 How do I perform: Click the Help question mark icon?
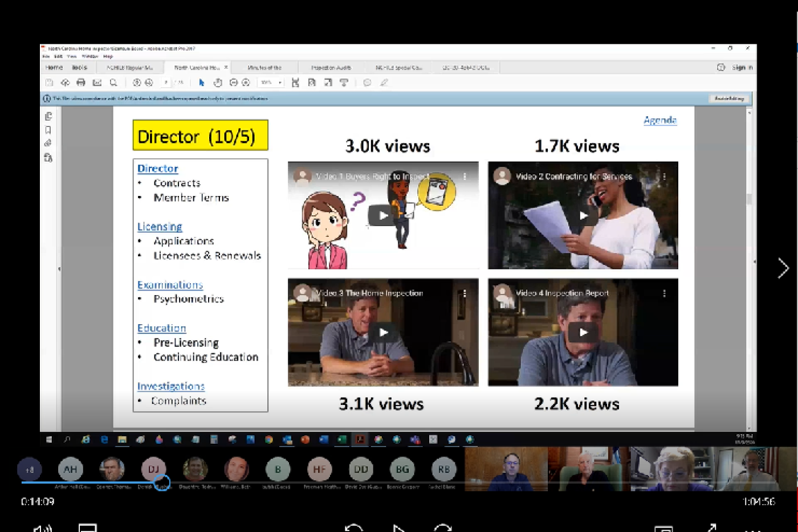[x=720, y=67]
